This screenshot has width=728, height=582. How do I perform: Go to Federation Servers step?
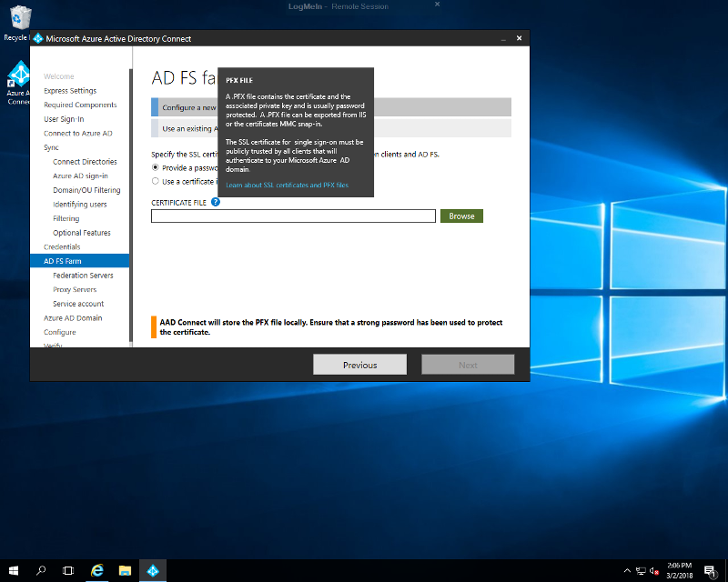coord(83,276)
